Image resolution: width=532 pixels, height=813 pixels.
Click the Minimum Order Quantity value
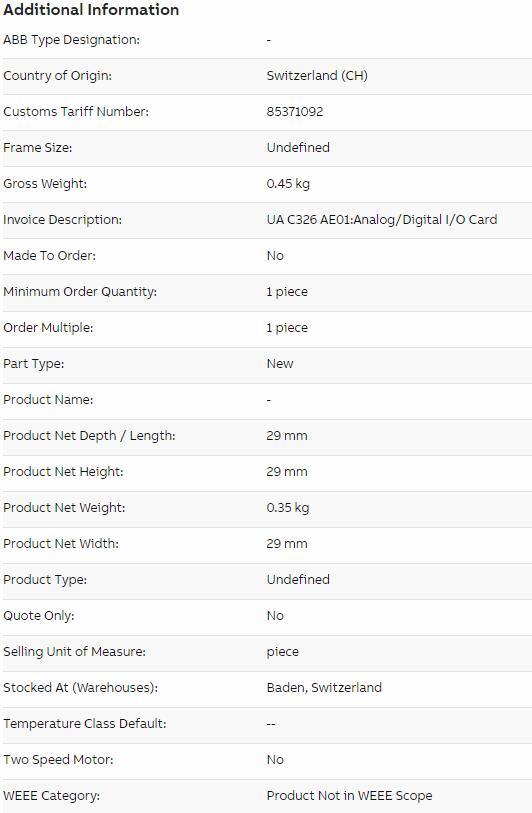[x=287, y=292]
